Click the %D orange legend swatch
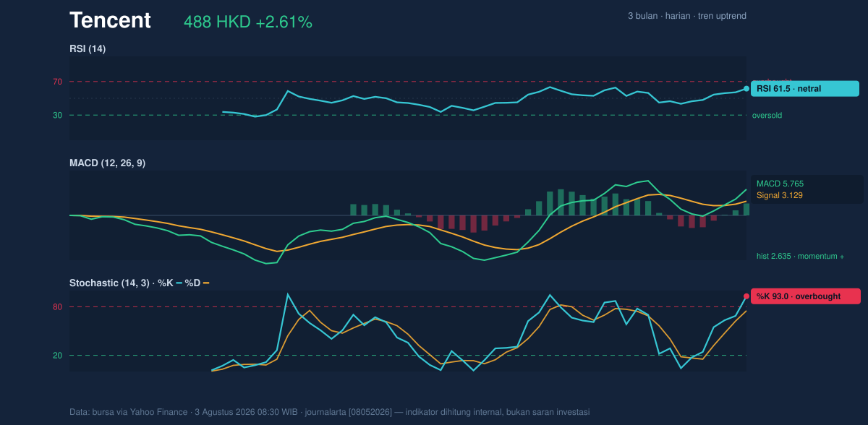Screen dimensions: 868x425 point(206,283)
